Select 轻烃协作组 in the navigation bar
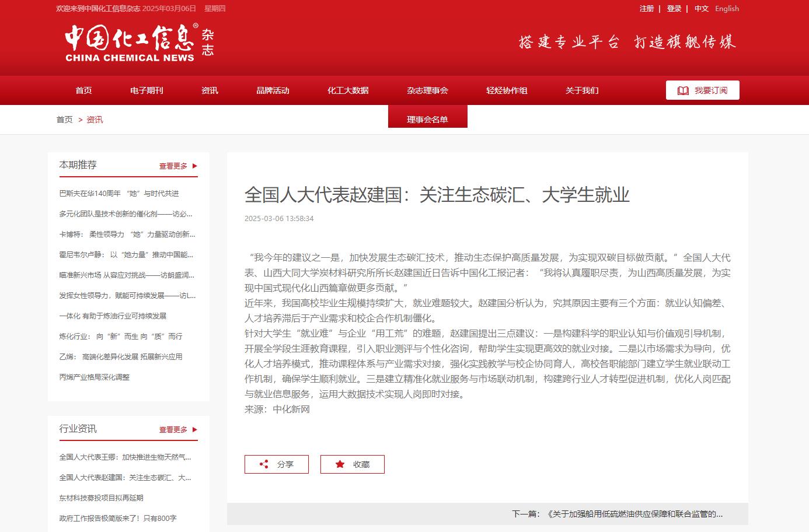Screen dimensions: 809x532 [x=507, y=90]
